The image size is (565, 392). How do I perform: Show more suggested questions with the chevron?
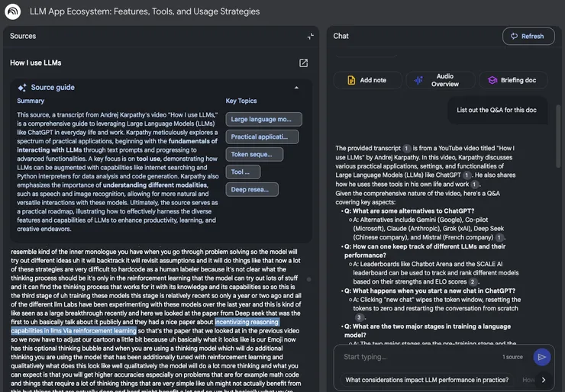[x=544, y=380]
